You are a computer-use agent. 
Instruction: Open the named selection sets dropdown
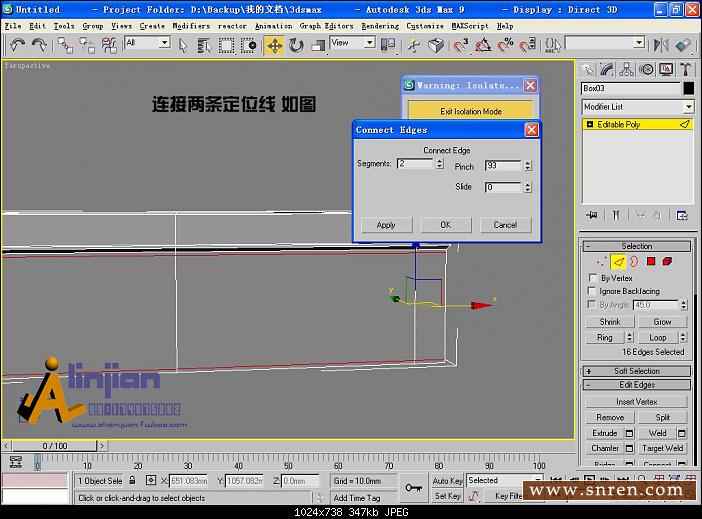[639, 43]
